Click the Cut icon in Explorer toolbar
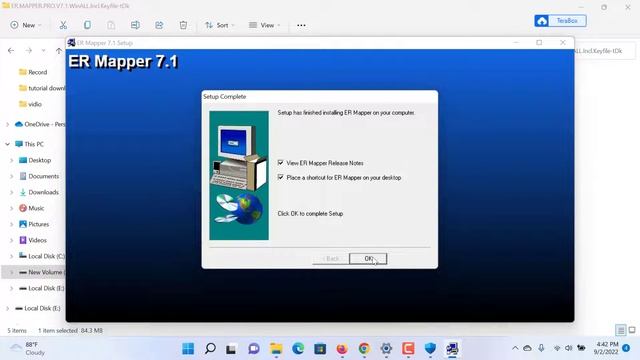Viewport: 640px width, 360px height. click(x=63, y=25)
